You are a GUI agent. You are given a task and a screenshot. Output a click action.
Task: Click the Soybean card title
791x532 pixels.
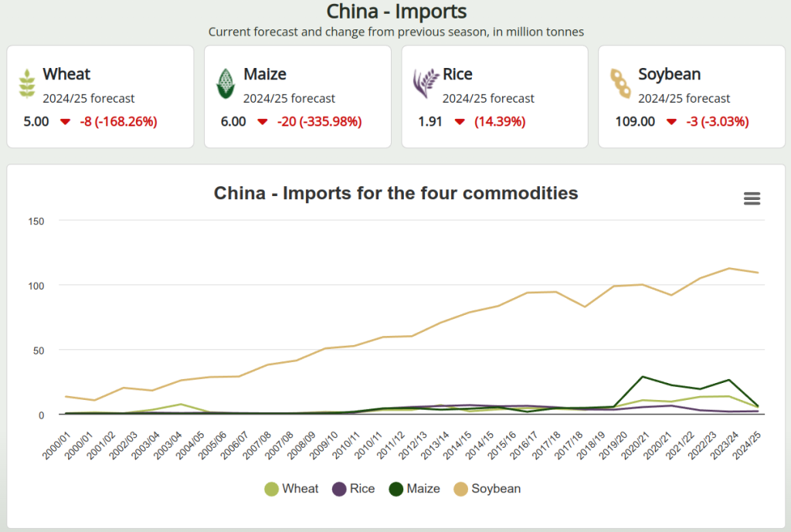(x=669, y=74)
